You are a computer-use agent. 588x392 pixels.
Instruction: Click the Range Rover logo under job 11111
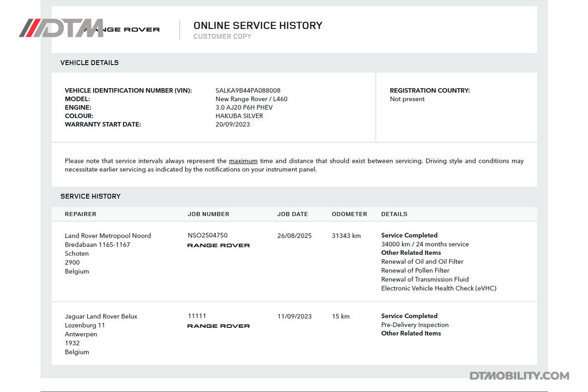pyautogui.click(x=219, y=326)
